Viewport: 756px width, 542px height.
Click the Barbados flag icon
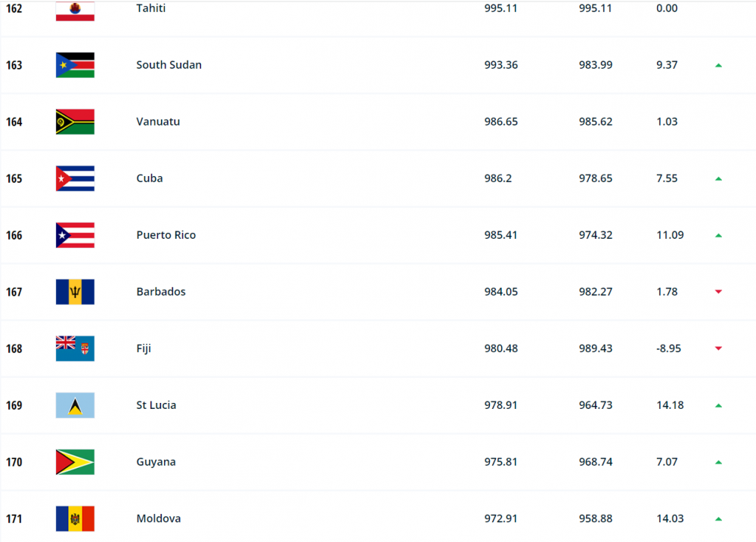pyautogui.click(x=75, y=292)
